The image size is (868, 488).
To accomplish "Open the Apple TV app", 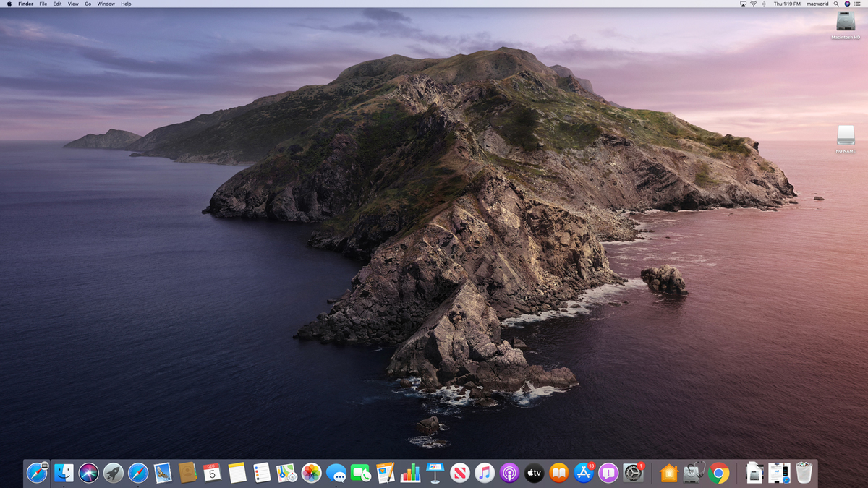I will (534, 473).
